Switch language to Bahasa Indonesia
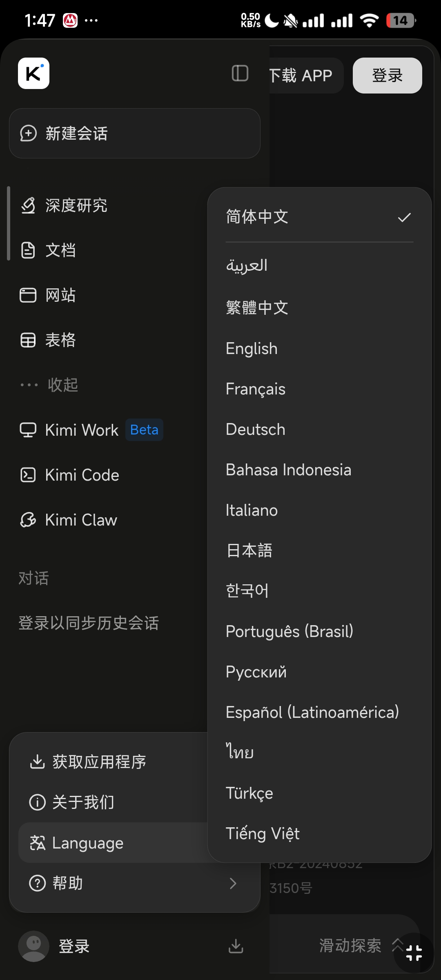This screenshot has height=980, width=441. click(319, 470)
